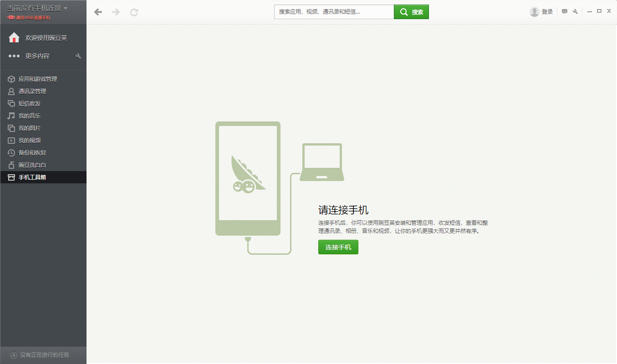
Task: Open 我的音乐
Action: 30,116
